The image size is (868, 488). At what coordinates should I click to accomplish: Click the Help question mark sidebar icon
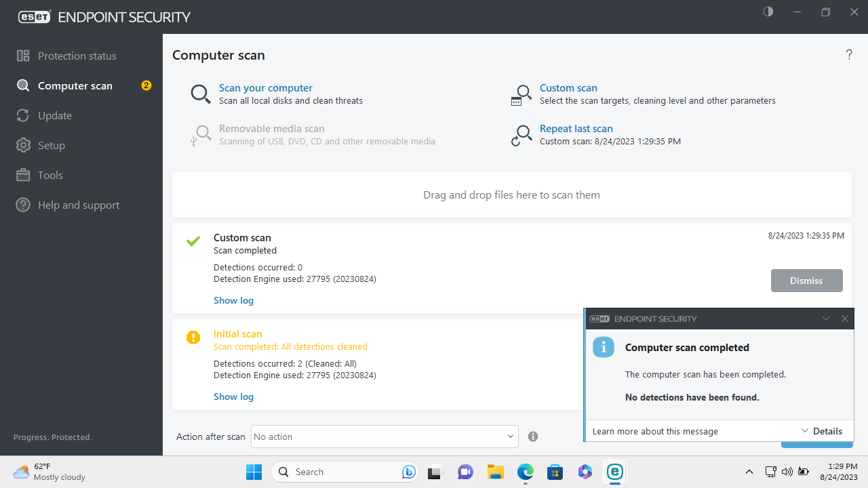coord(23,205)
